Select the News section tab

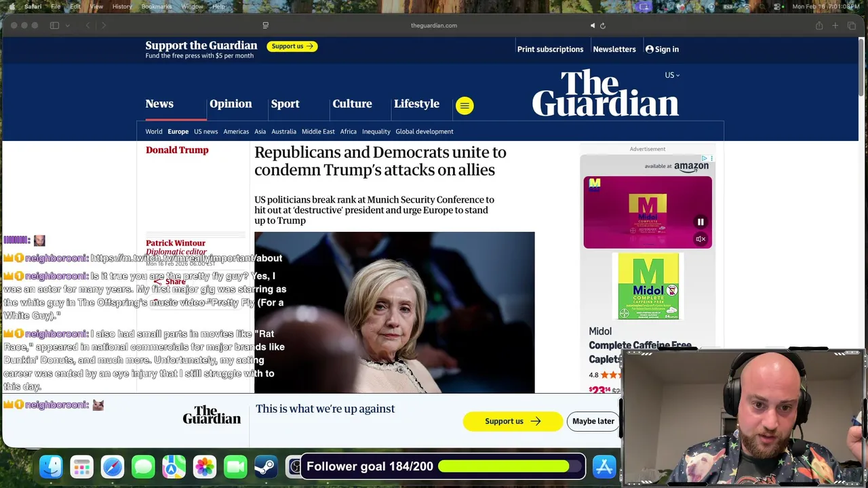coord(159,104)
